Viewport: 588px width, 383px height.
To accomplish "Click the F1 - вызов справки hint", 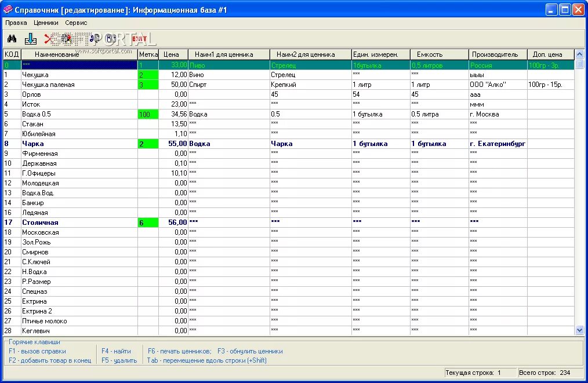I will click(x=37, y=351).
